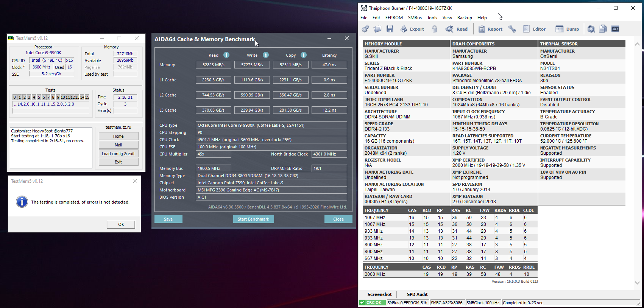Image resolution: width=644 pixels, height=308 pixels.
Task: Click the waveform monitor icon in toolbar
Action: [615, 29]
